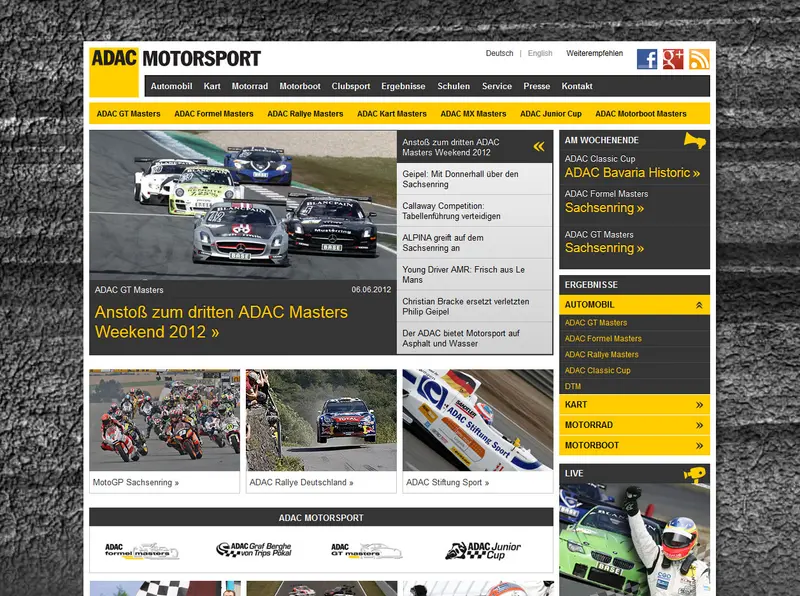Viewport: 800px width, 596px height.
Task: Open the Motorboot menu
Action: 299,86
